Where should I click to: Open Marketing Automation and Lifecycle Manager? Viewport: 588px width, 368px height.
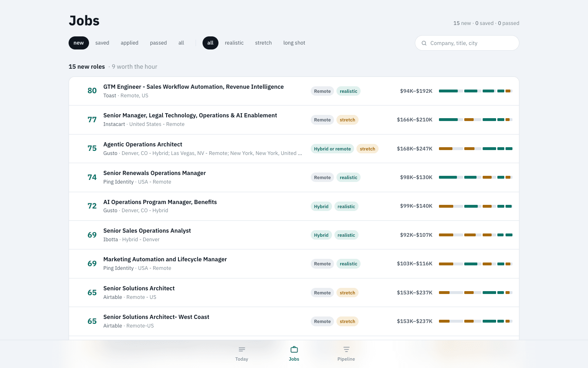click(x=294, y=264)
